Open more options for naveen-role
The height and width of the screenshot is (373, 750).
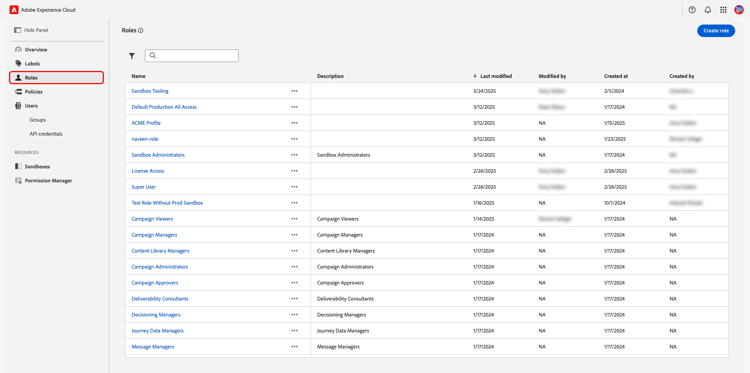(294, 139)
